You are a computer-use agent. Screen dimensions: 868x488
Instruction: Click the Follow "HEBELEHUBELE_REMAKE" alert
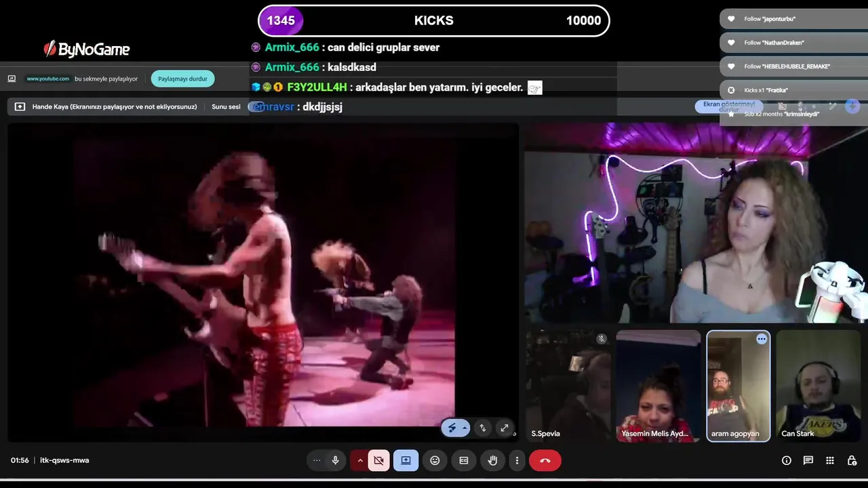793,66
